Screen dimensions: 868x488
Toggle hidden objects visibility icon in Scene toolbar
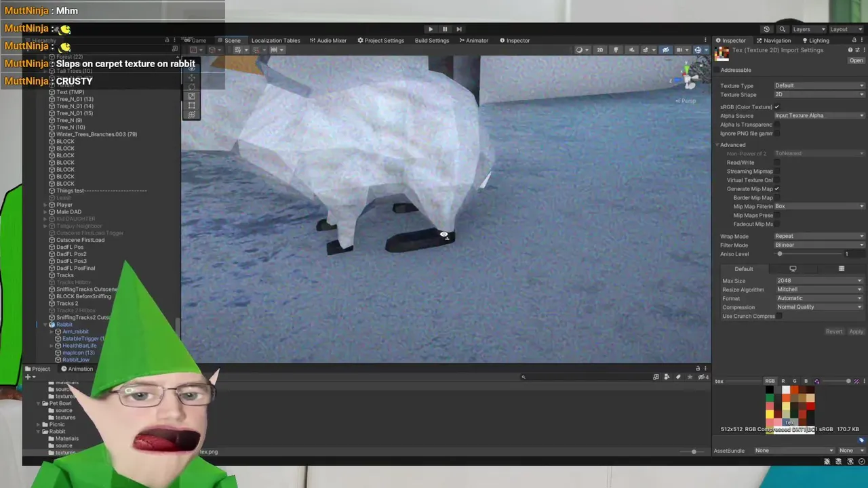pos(665,50)
